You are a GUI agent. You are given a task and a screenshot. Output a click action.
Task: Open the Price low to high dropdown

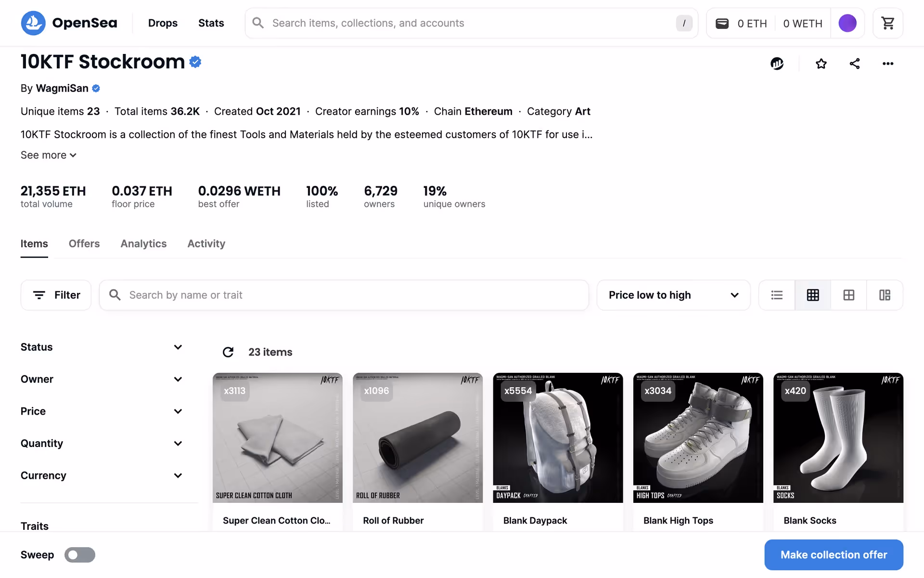673,295
